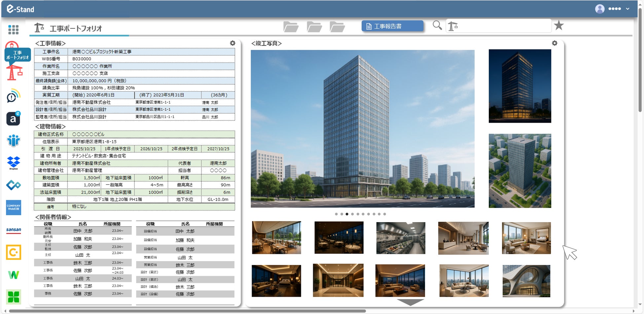The height and width of the screenshot is (314, 644).
Task: Click the e-Stand logo
Action: pyautogui.click(x=20, y=9)
